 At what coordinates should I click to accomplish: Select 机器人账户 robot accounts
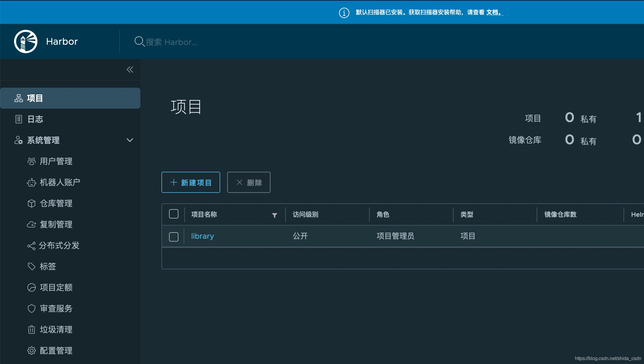click(60, 182)
